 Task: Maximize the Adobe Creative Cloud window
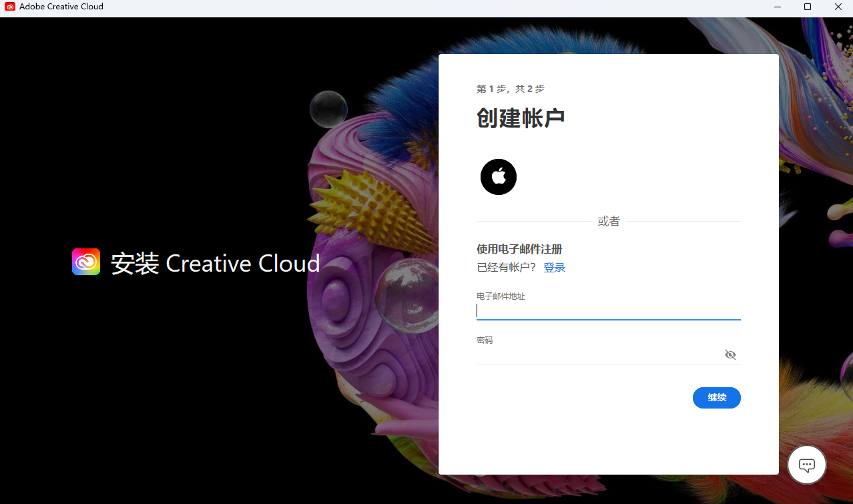[808, 7]
